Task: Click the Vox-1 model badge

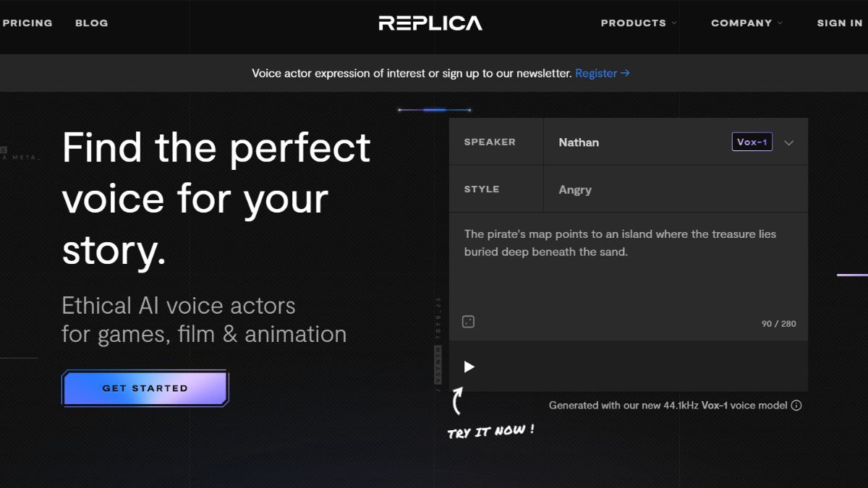Action: (x=752, y=142)
